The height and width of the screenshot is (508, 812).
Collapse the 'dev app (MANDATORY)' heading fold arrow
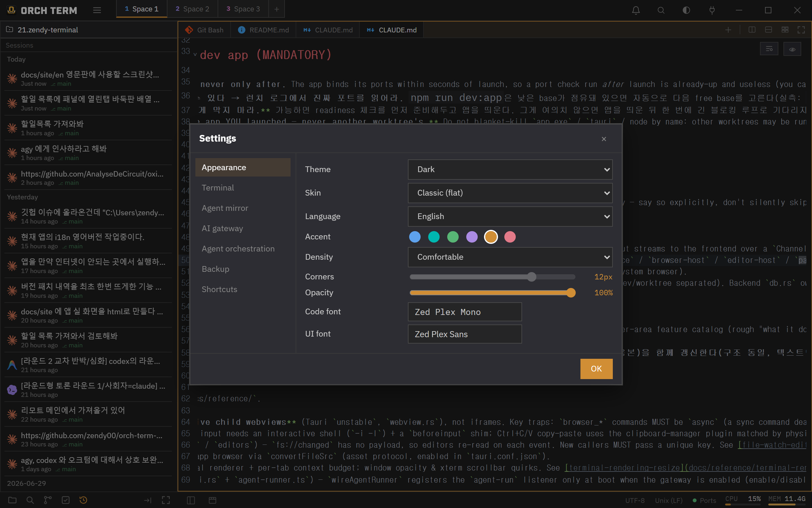195,54
